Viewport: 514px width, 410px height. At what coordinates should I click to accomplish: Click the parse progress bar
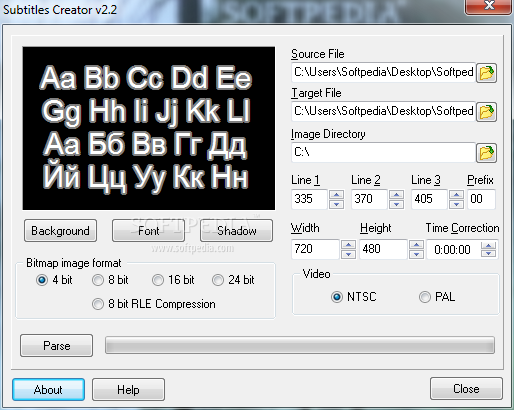300,345
